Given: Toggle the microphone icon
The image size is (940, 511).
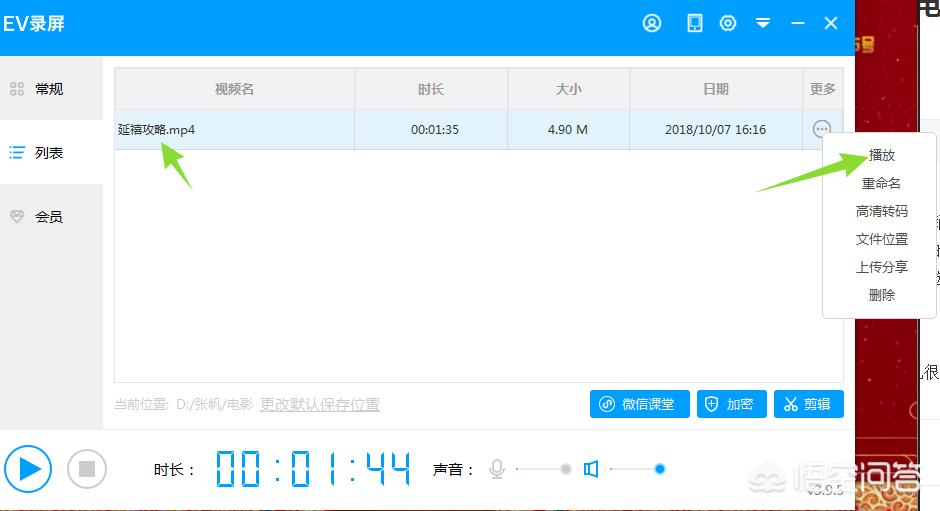Looking at the screenshot, I should coord(497,469).
